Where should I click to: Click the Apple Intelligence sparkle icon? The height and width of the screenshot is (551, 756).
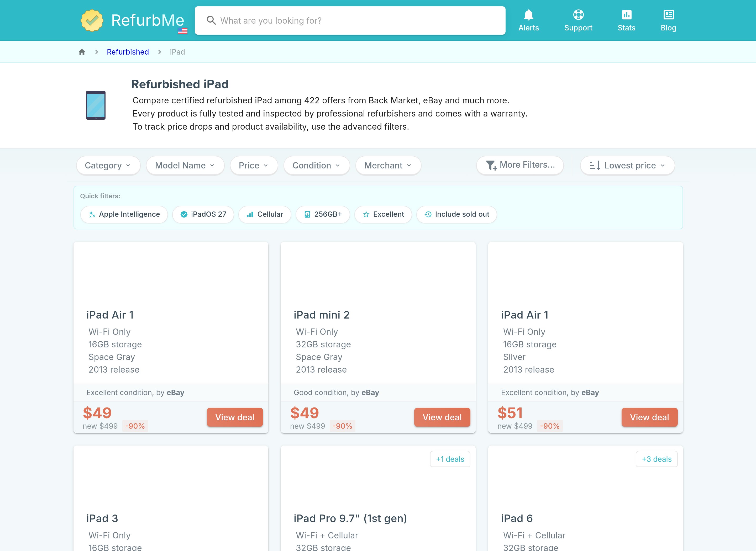click(92, 214)
